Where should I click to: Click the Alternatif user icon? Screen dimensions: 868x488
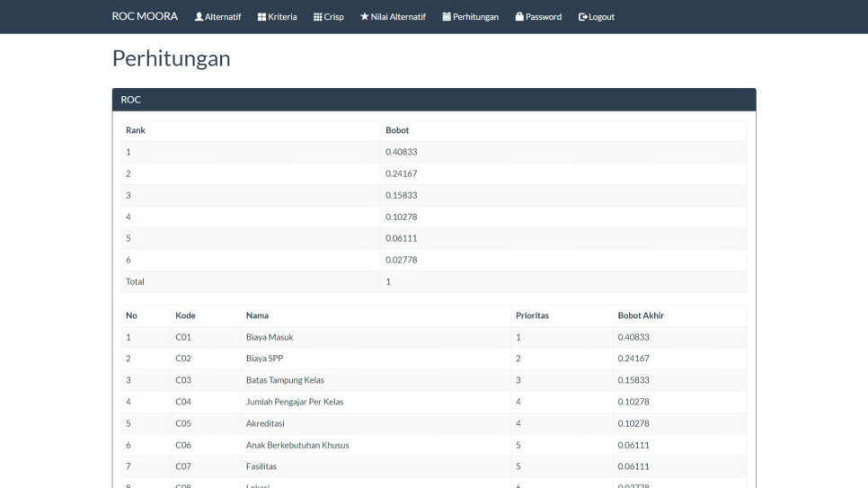(x=199, y=16)
